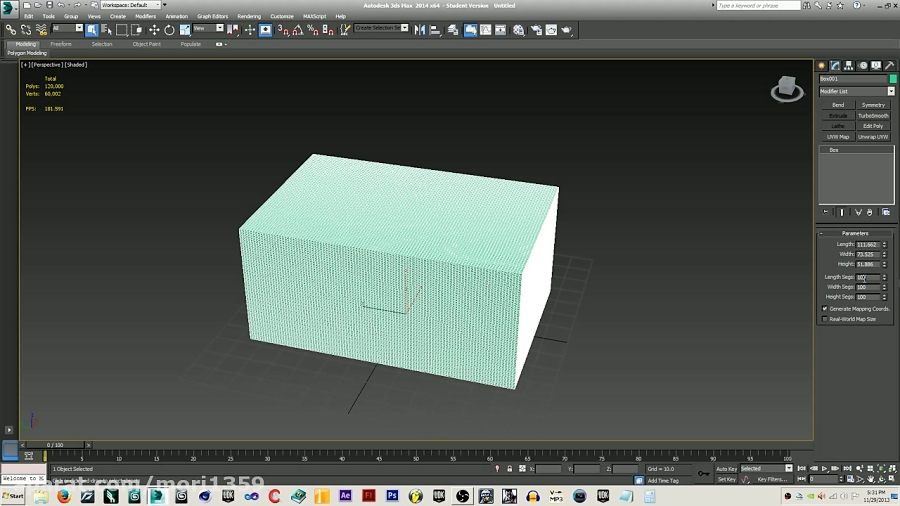Click the Select and Link tool

point(11,30)
